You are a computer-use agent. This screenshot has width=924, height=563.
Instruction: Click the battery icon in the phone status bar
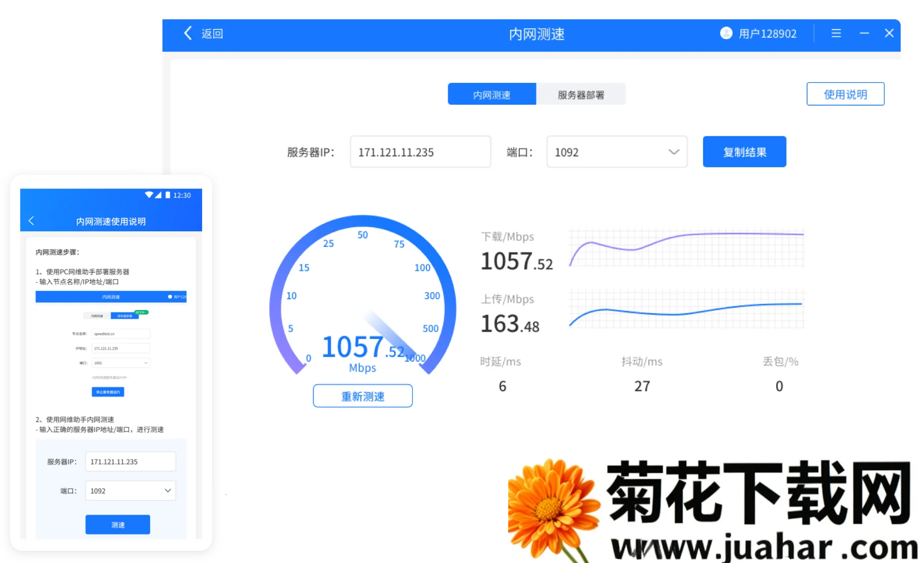tap(168, 195)
